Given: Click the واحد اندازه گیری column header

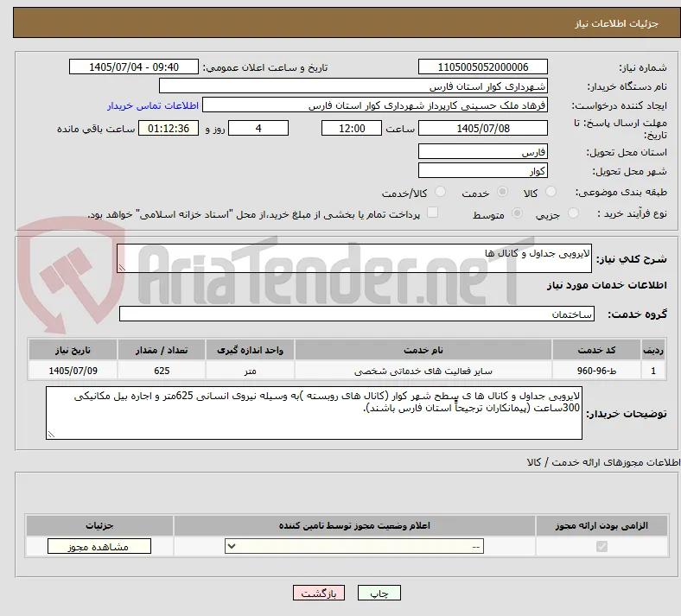Looking at the screenshot, I should [x=250, y=350].
